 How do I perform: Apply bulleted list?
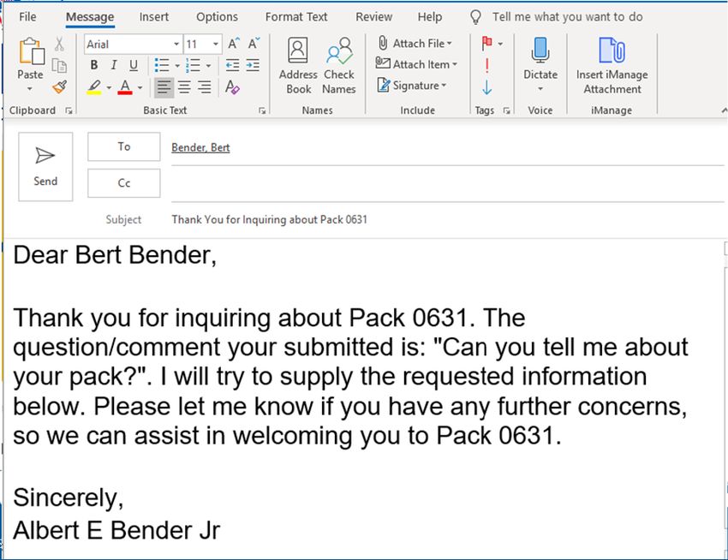(x=161, y=65)
